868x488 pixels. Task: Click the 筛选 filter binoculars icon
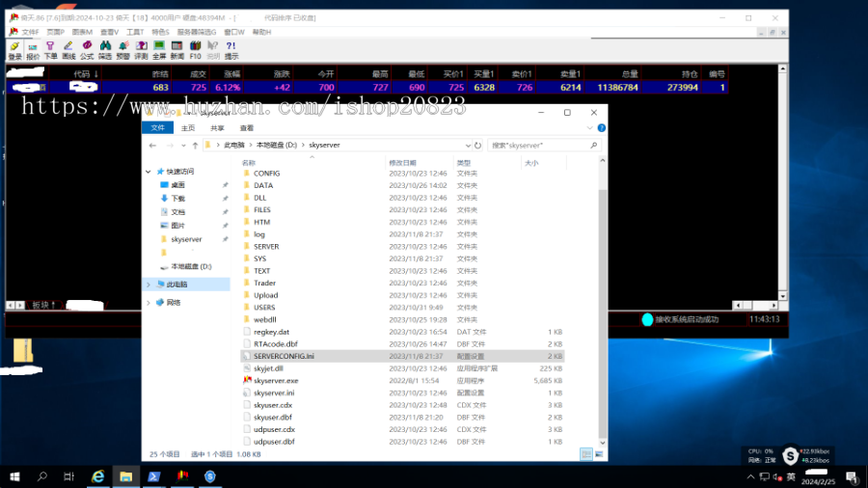(105, 50)
